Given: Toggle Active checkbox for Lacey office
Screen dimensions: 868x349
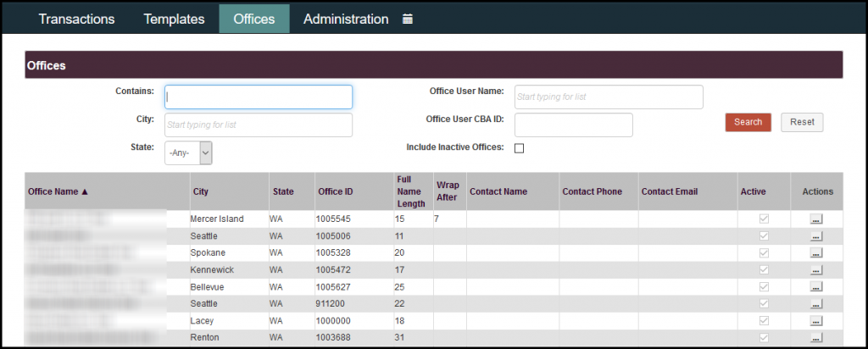Looking at the screenshot, I should point(764,321).
